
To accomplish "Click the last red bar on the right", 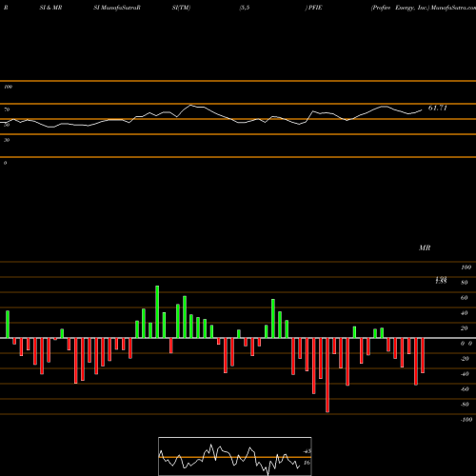I will 423,355.
